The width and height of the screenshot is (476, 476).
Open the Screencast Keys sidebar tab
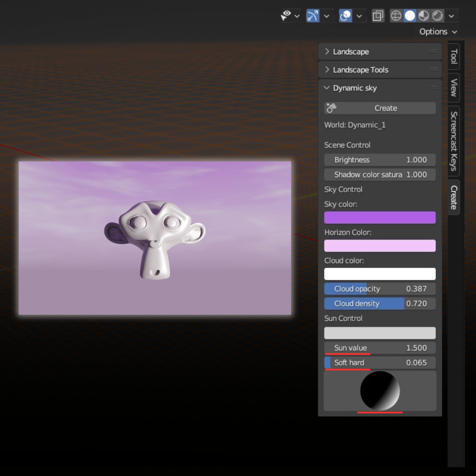tap(454, 141)
